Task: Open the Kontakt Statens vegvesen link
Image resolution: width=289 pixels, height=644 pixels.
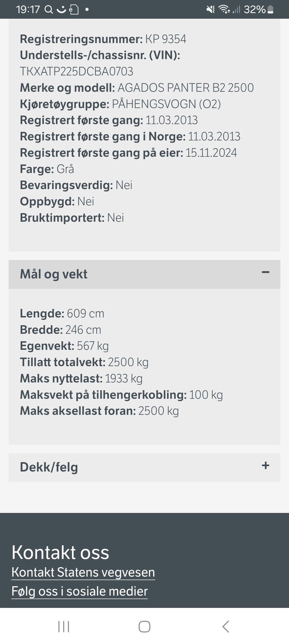Action: point(83,572)
